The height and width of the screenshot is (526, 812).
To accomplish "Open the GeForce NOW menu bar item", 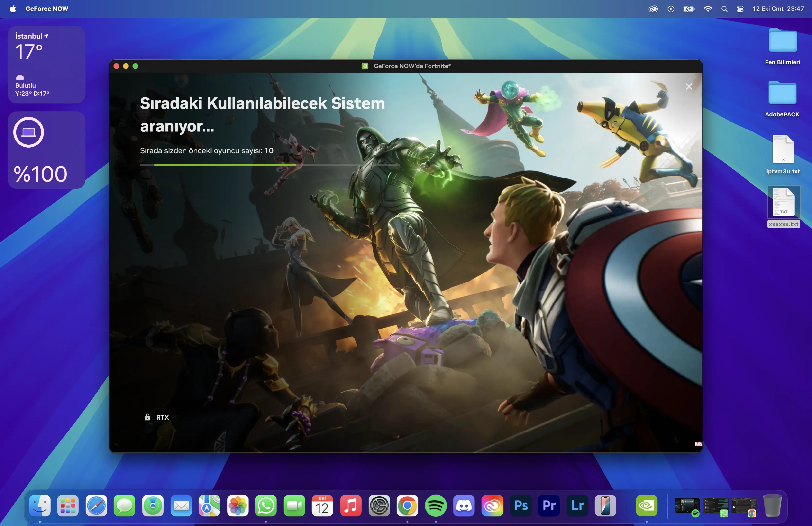I will pos(47,9).
